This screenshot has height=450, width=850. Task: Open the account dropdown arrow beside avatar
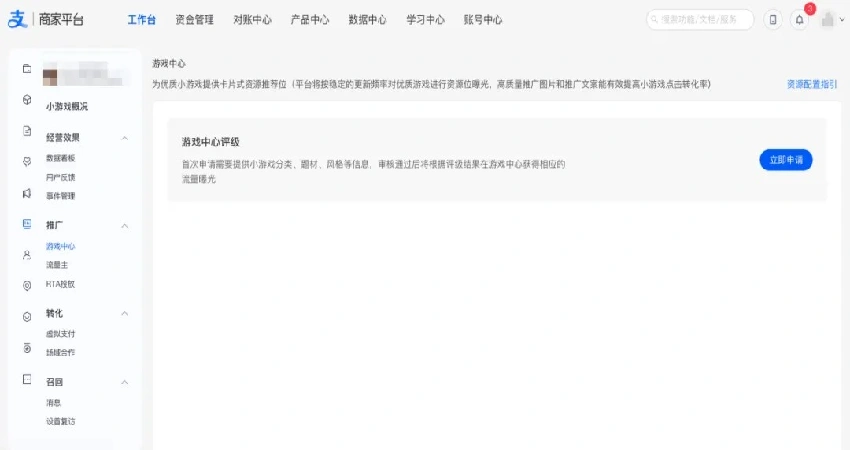click(842, 20)
